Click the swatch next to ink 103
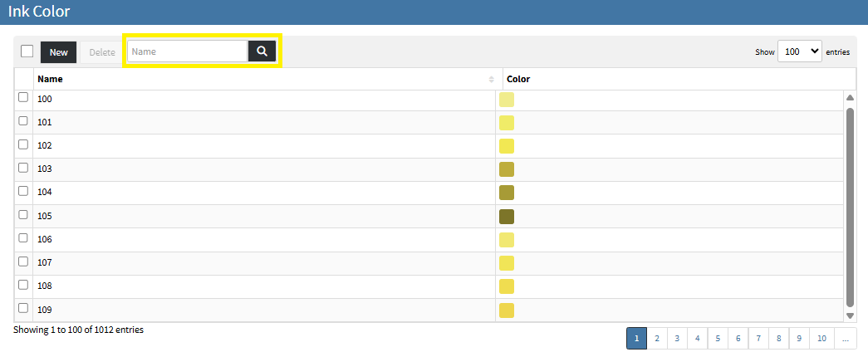The image size is (868, 352). 507,169
